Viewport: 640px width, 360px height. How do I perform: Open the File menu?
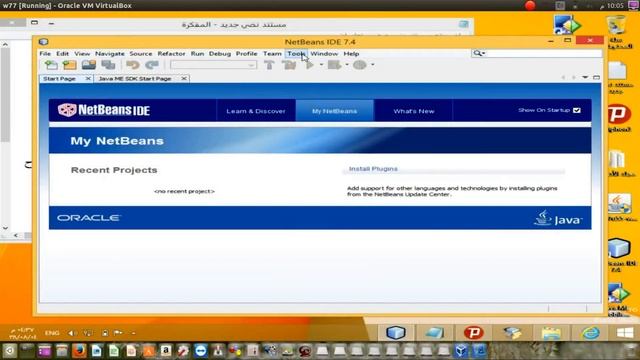point(45,53)
